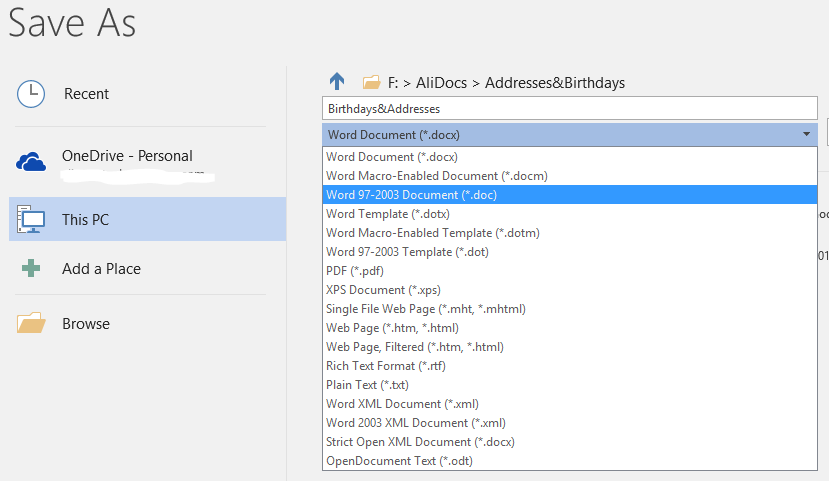Collapse the file type dropdown arrow
829x481 pixels.
(x=806, y=134)
